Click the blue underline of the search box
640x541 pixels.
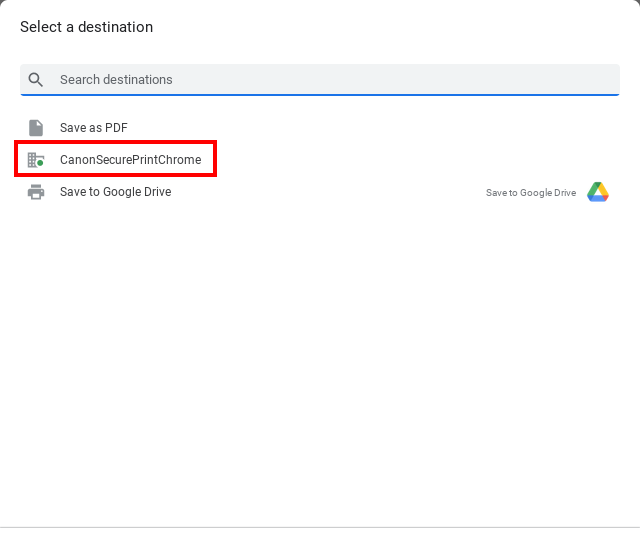point(320,95)
